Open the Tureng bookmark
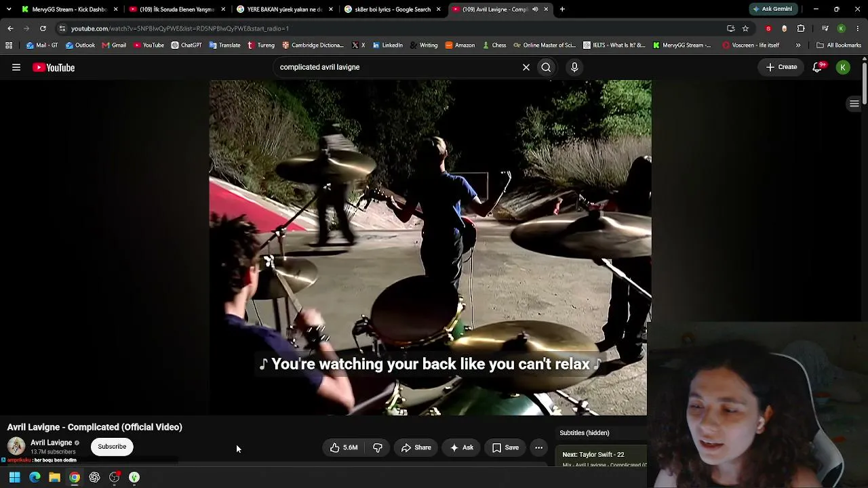This screenshot has height=488, width=868. 261,45
